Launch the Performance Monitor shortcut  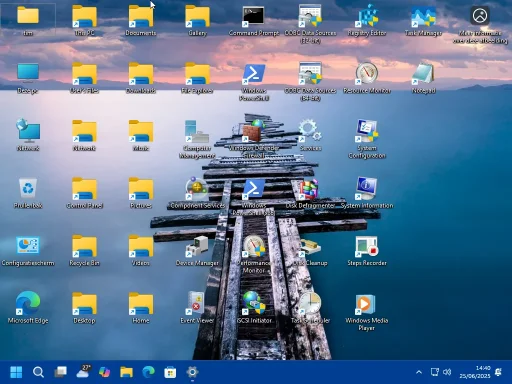pos(254,255)
